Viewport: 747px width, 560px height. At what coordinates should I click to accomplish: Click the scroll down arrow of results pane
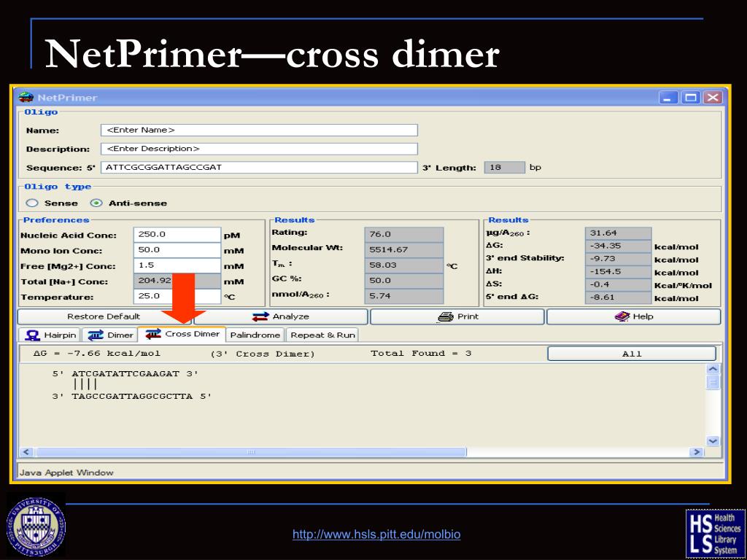click(713, 441)
